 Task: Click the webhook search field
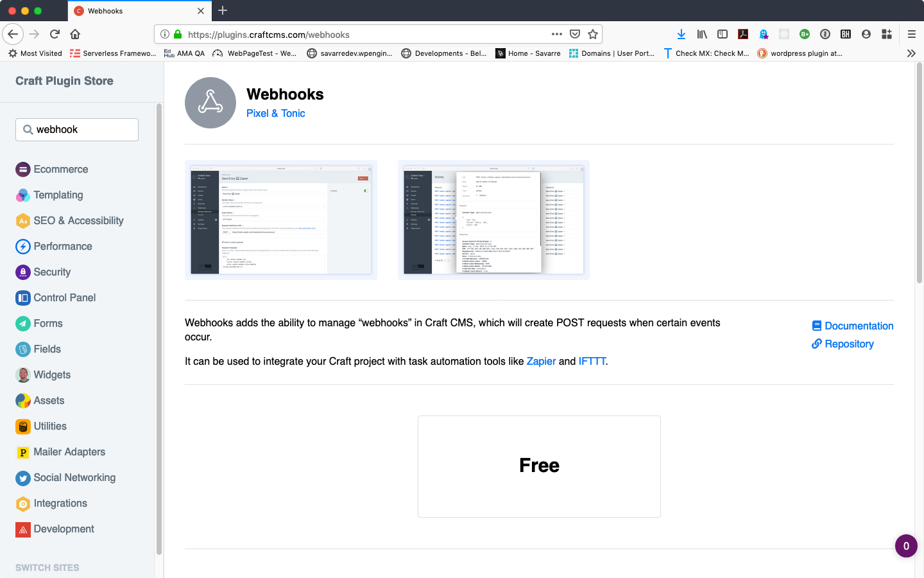(77, 130)
